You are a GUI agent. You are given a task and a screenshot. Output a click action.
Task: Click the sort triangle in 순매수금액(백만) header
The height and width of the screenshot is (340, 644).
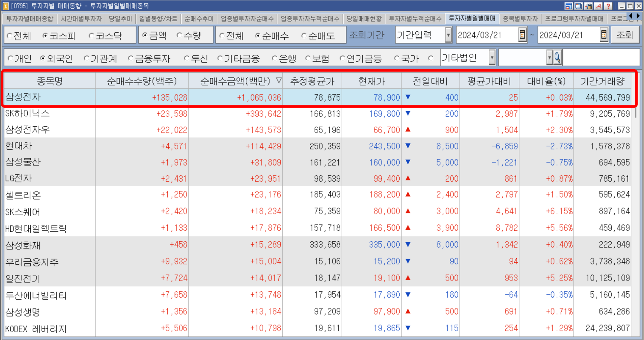(279, 81)
